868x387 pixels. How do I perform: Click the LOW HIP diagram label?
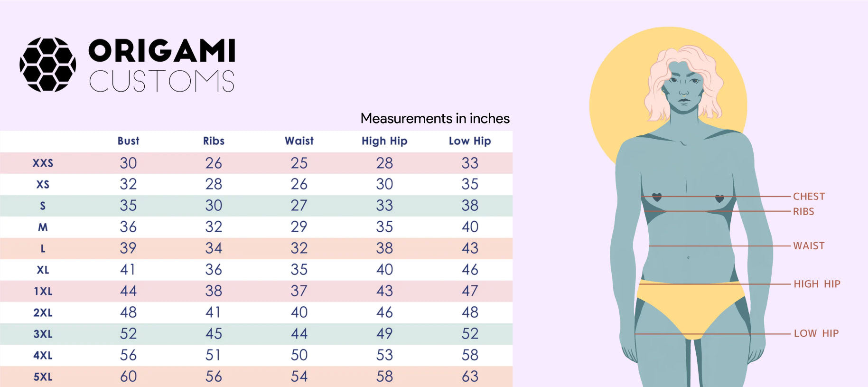click(x=816, y=333)
